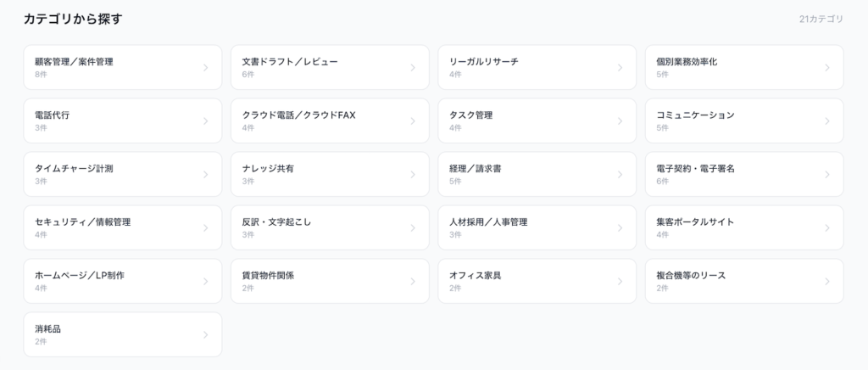Open ホームページ／LP制作 category
The height and width of the screenshot is (370, 868).
click(122, 282)
